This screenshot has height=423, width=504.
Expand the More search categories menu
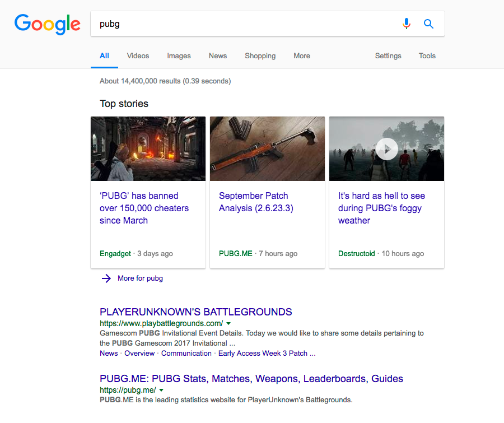click(x=302, y=55)
